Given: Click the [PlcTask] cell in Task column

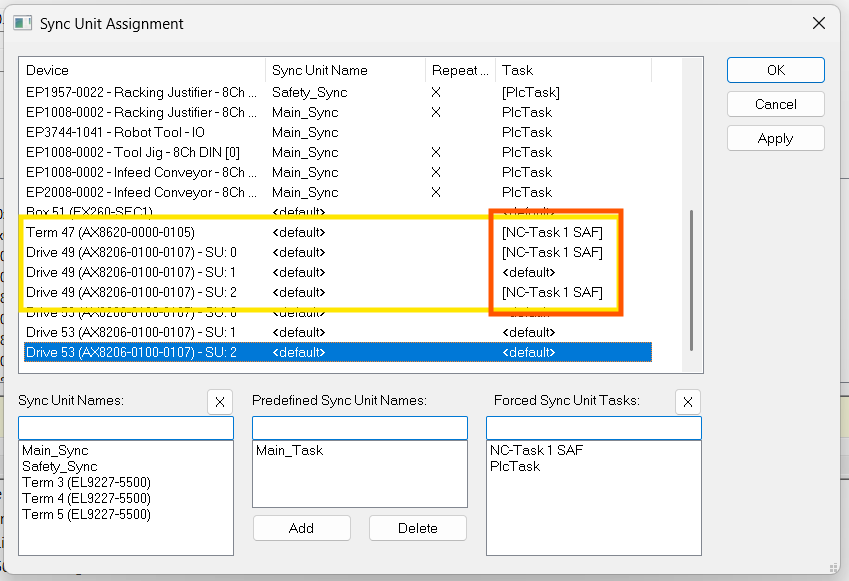Looking at the screenshot, I should coord(531,93).
